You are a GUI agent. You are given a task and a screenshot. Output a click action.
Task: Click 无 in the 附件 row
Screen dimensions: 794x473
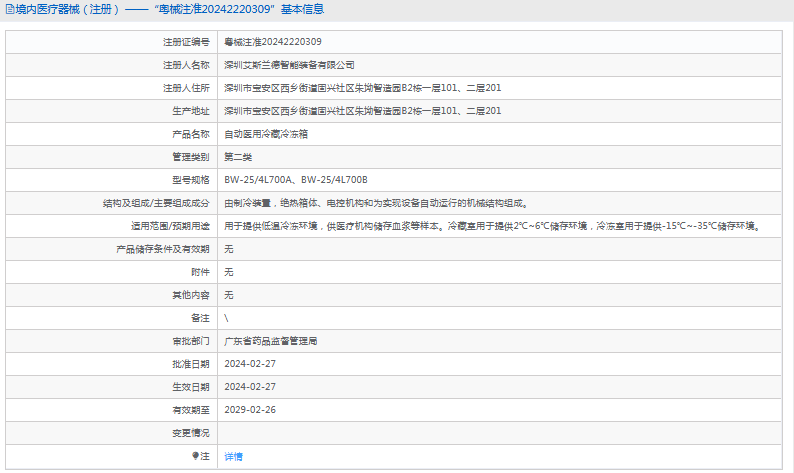(229, 272)
